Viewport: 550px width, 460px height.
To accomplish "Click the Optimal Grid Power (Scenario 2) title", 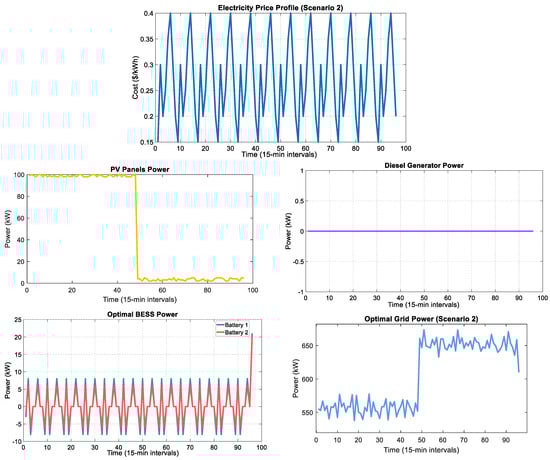I will tap(421, 319).
